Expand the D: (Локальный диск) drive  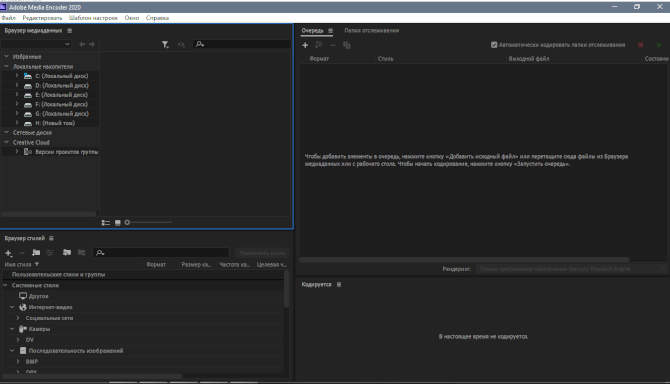17,85
